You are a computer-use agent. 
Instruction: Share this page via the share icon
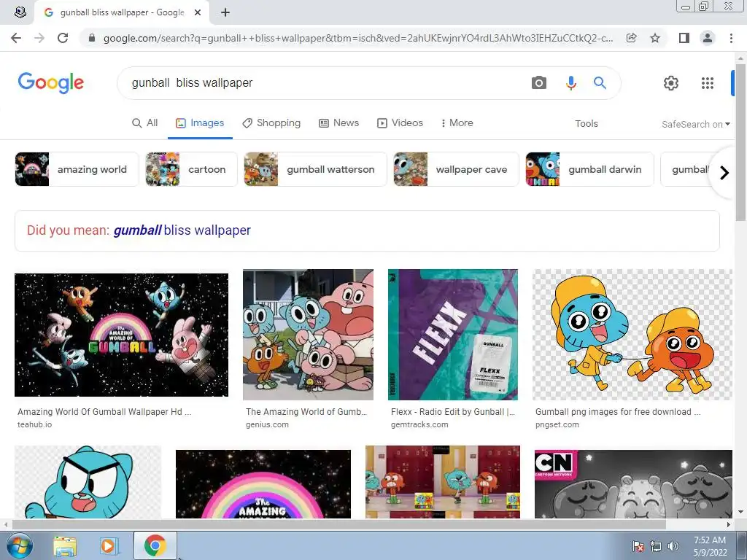click(631, 38)
